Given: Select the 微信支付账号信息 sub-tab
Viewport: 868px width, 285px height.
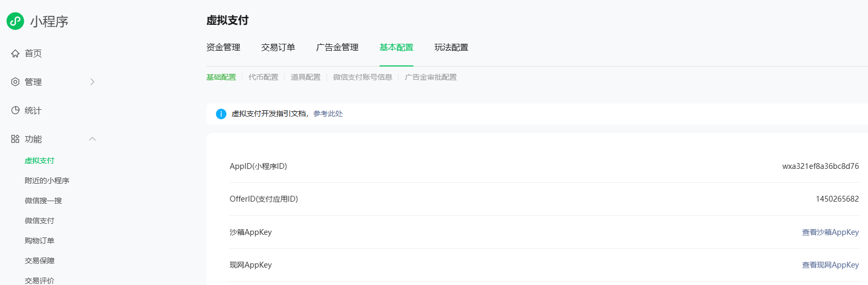Looking at the screenshot, I should click(x=363, y=77).
